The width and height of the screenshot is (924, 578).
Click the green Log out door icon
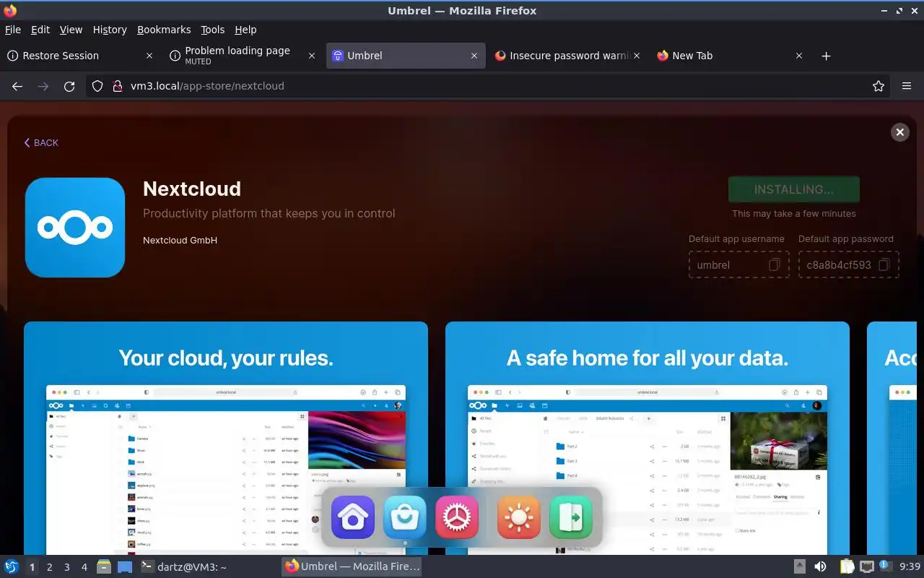pyautogui.click(x=571, y=517)
